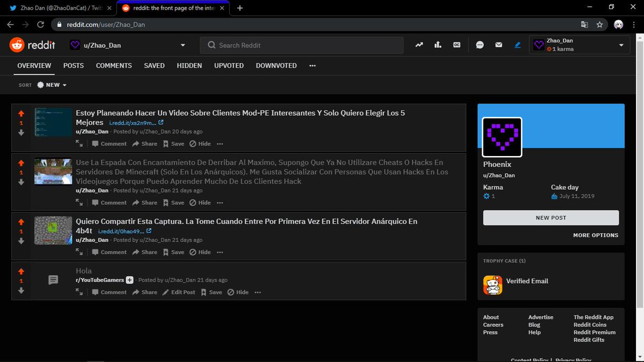
Task: Open the u/Zhao_Dan community dropdown
Action: [x=128, y=45]
